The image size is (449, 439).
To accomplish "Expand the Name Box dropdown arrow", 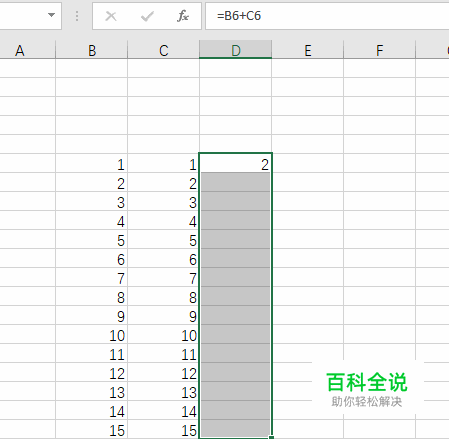I will [51, 15].
